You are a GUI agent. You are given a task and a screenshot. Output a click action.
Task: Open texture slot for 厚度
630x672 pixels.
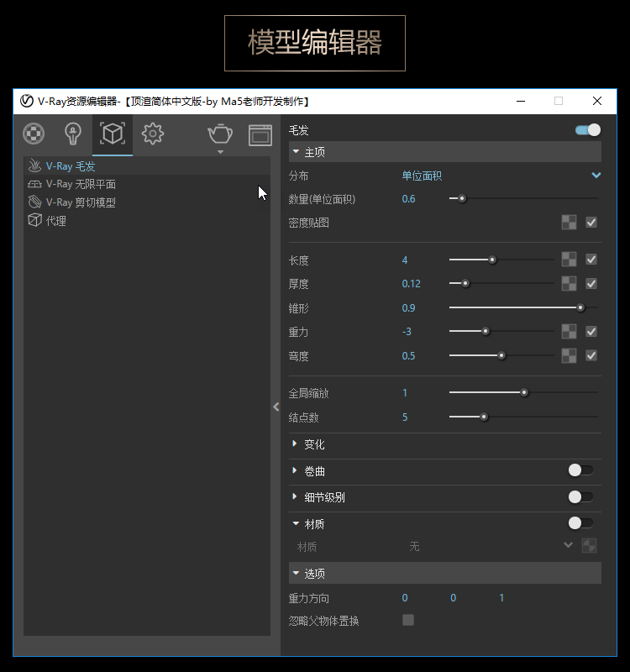tap(569, 283)
